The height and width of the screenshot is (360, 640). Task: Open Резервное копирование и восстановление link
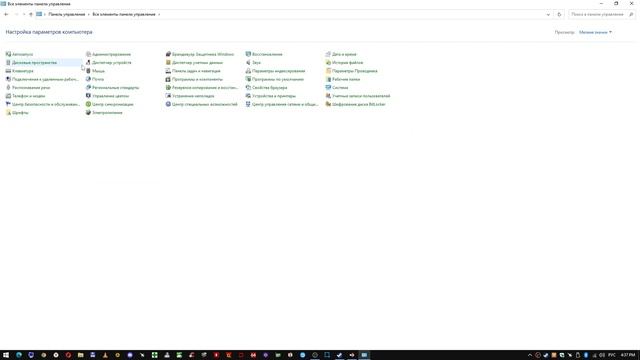(205, 88)
